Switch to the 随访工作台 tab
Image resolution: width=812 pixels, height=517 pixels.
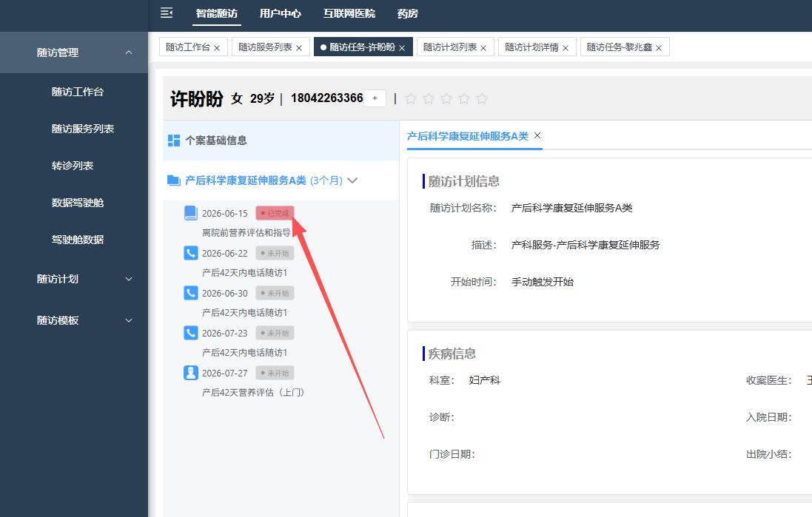(x=187, y=47)
